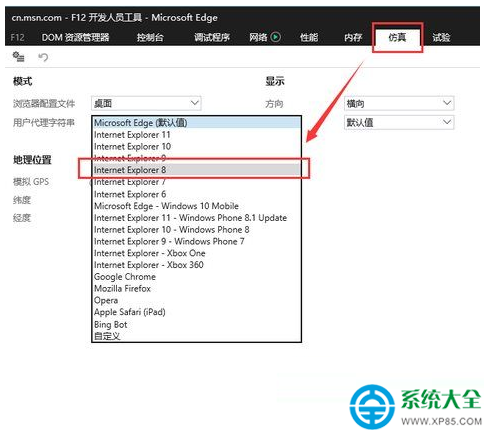Switch to the 控制台 tab
Image resolution: width=484 pixels, height=432 pixels.
pos(150,37)
